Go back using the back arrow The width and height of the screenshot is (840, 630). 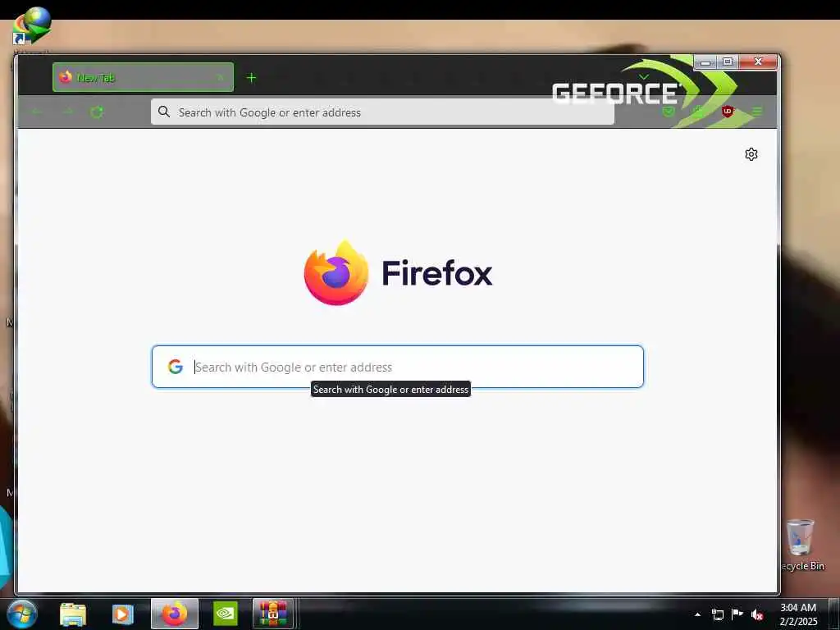[36, 112]
